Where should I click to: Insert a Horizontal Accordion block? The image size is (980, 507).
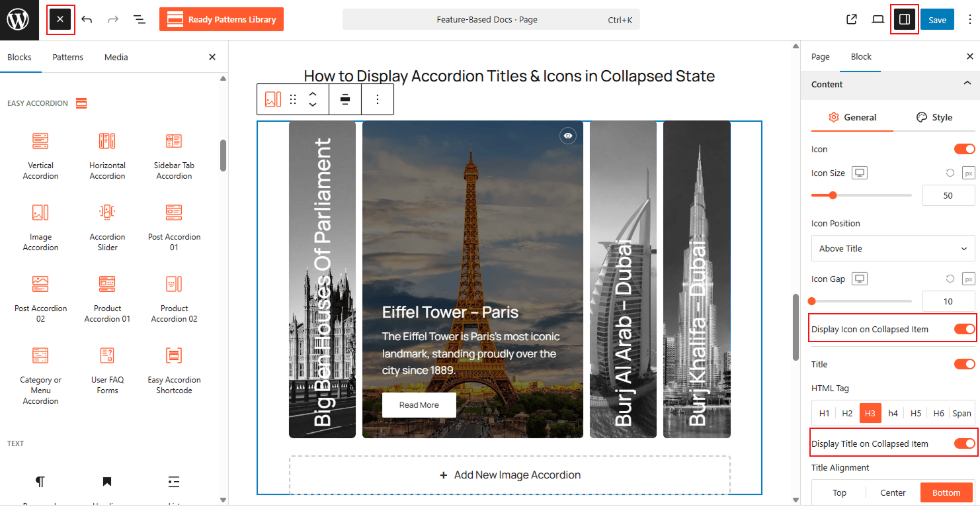pyautogui.click(x=106, y=156)
